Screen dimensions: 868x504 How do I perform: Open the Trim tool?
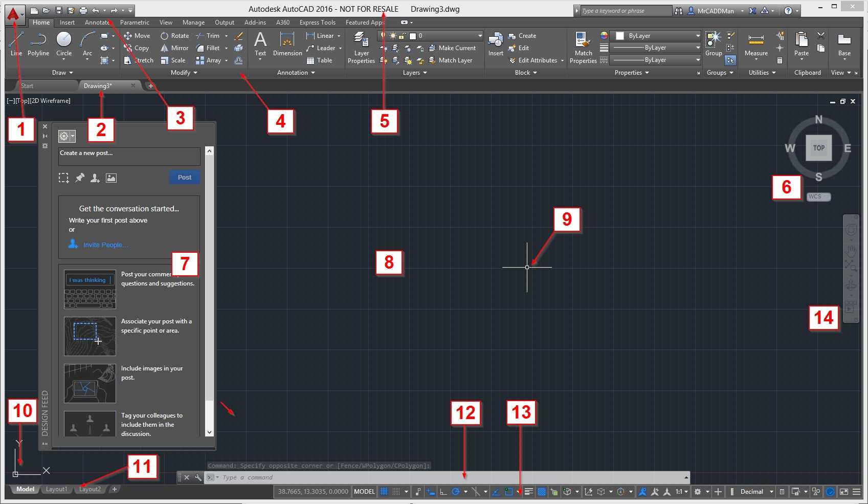pyautogui.click(x=212, y=35)
